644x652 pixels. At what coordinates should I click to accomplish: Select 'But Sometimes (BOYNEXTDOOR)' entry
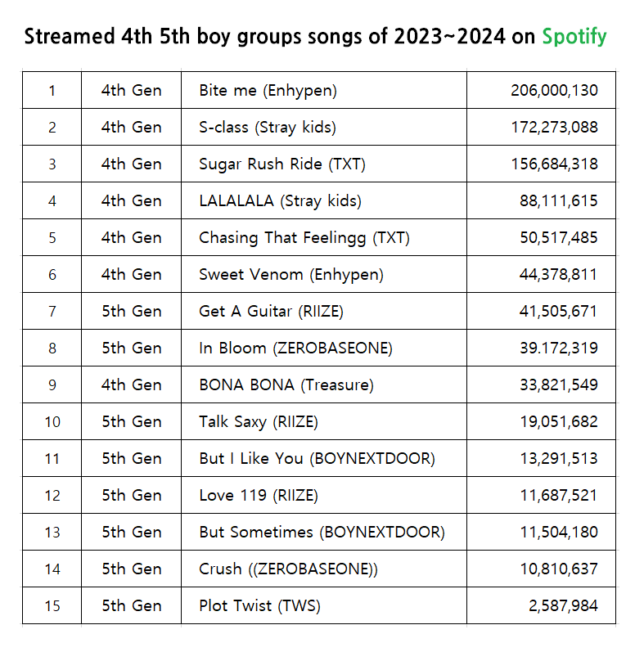click(x=322, y=533)
